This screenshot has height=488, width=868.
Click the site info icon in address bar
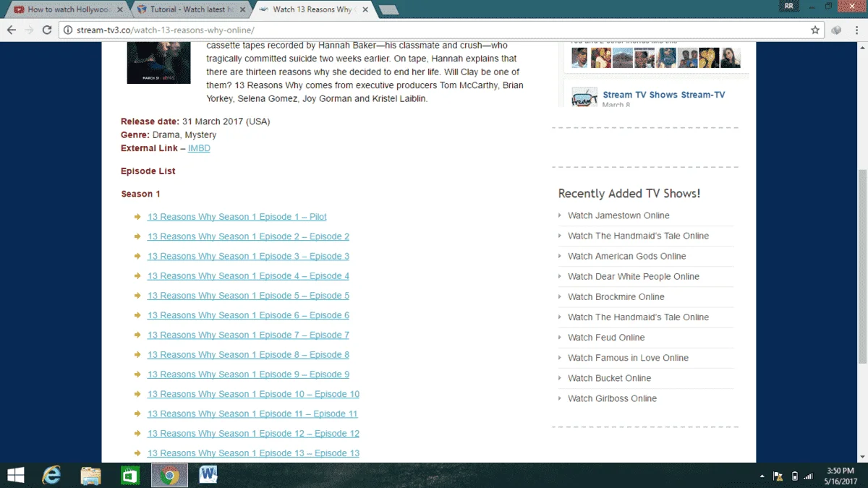[68, 30]
